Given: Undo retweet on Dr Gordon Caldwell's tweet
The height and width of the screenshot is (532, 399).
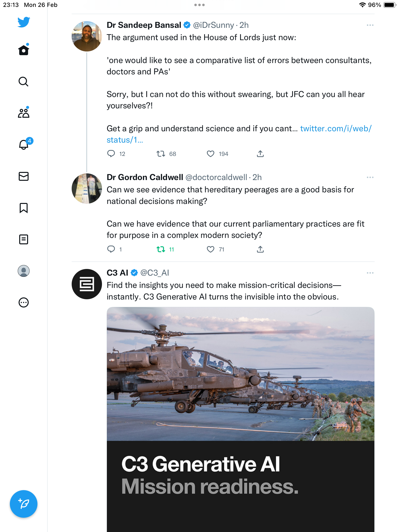Looking at the screenshot, I should [161, 249].
